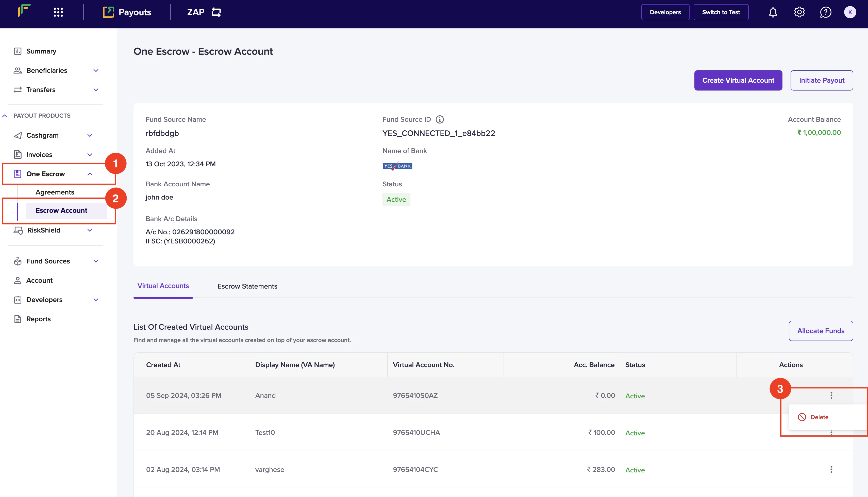Viewport: 868px width, 497px height.
Task: Open the apps grid launcher icon
Action: point(58,12)
